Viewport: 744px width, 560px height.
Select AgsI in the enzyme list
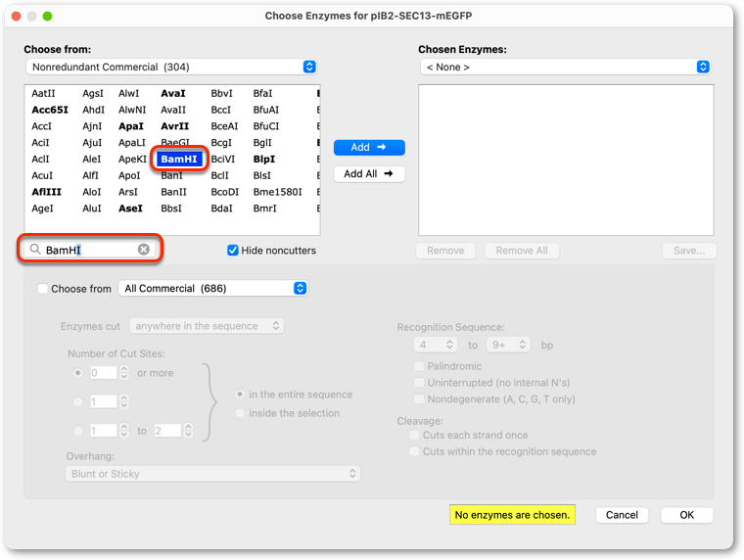pyautogui.click(x=93, y=93)
